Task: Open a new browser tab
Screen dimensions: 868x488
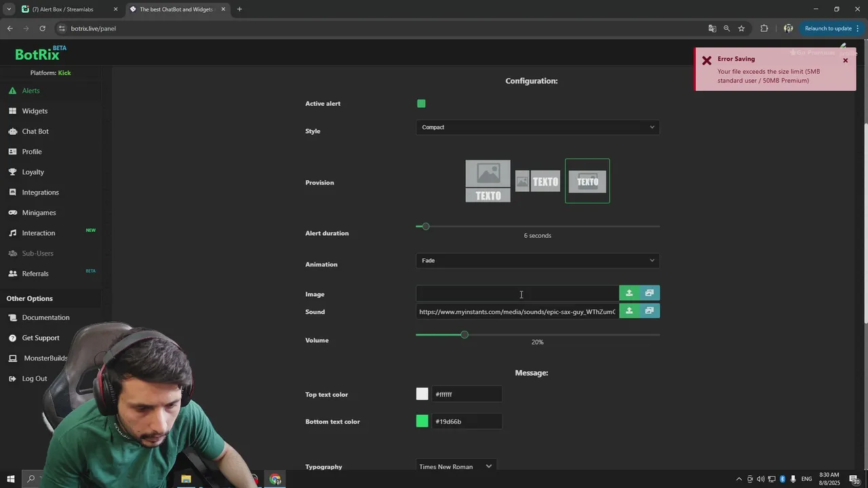Action: point(239,9)
